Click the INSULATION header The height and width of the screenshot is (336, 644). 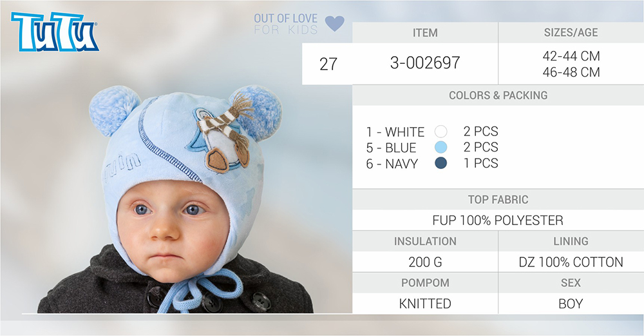425,241
